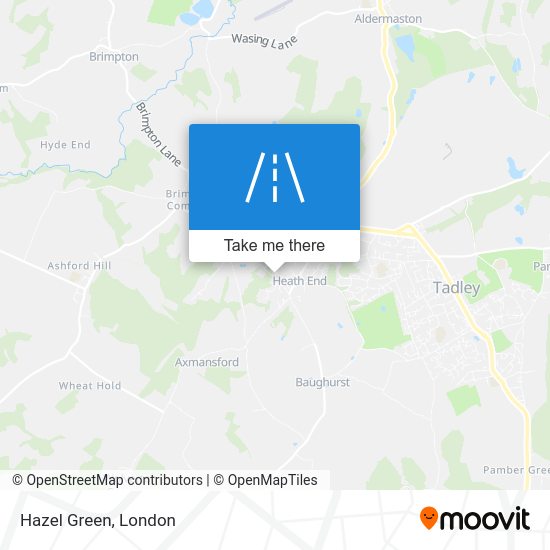Click the white road icon in popup

click(x=275, y=177)
